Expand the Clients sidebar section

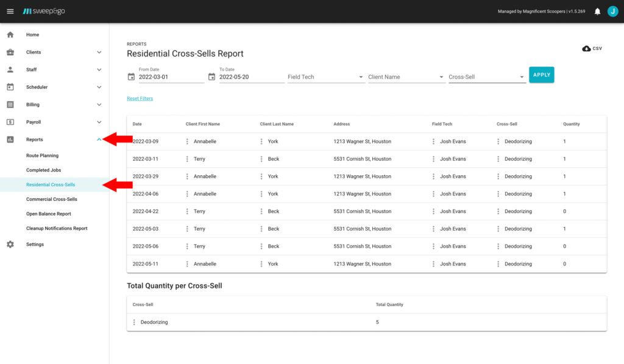(99, 52)
